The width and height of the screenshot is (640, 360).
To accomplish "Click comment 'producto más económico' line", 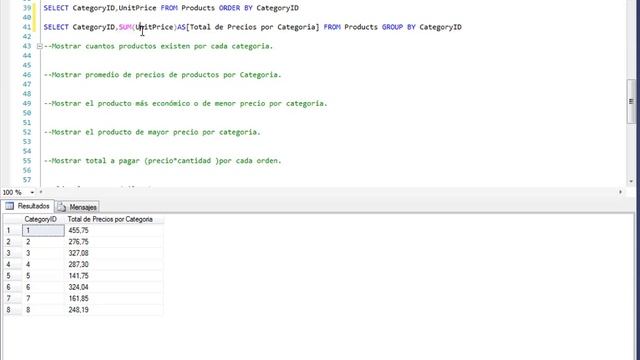I will coord(186,103).
